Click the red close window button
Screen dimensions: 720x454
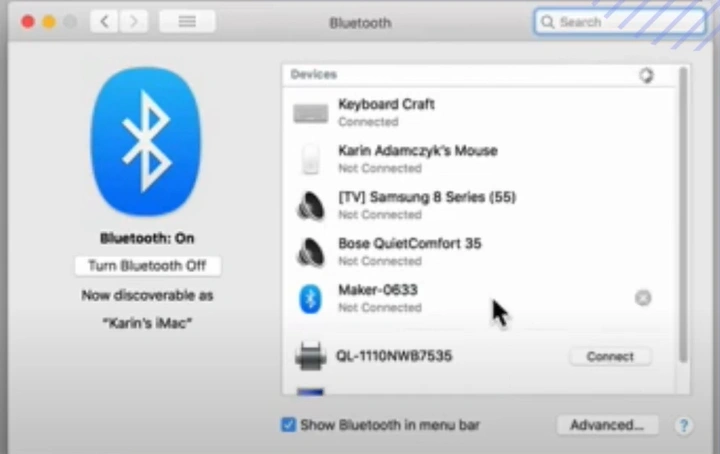coord(28,22)
